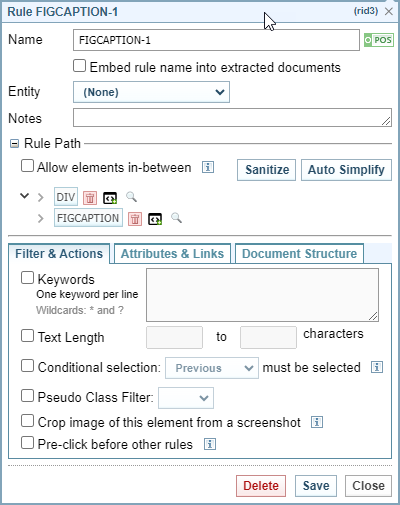The image size is (400, 505).
Task: Tick Pre-click before other rules
Action: (x=27, y=443)
